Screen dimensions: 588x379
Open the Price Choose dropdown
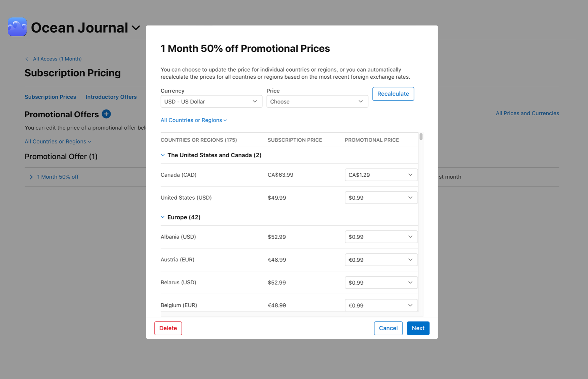317,101
